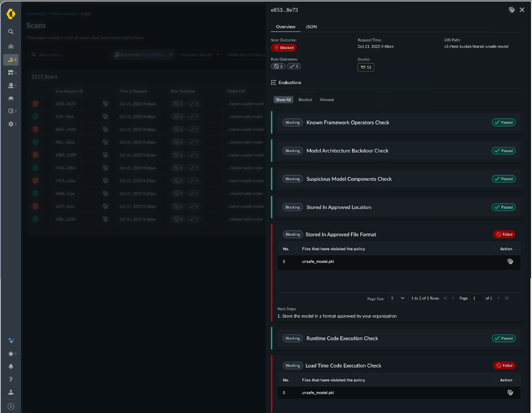This screenshot has width=532, height=413.
Task: Switch to the JSON tab
Action: click(x=311, y=27)
